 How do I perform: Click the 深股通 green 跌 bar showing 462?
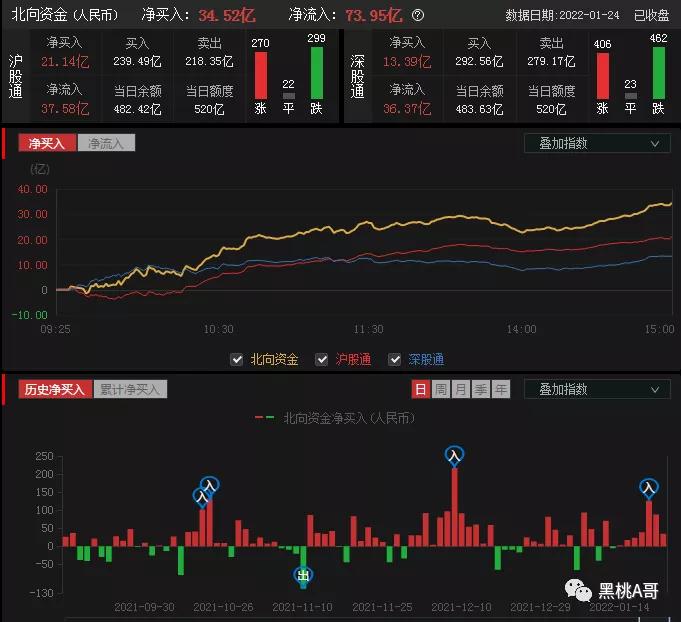pos(659,73)
